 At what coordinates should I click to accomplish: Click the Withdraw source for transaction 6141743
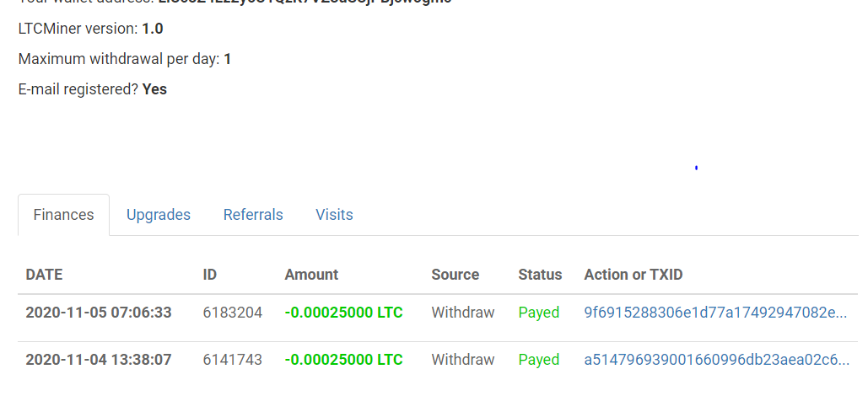coord(463,360)
